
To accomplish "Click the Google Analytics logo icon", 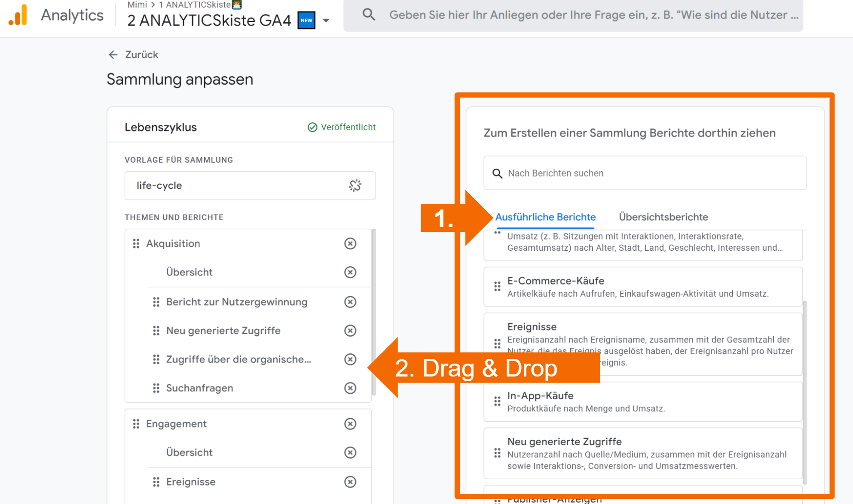I will 18,15.
